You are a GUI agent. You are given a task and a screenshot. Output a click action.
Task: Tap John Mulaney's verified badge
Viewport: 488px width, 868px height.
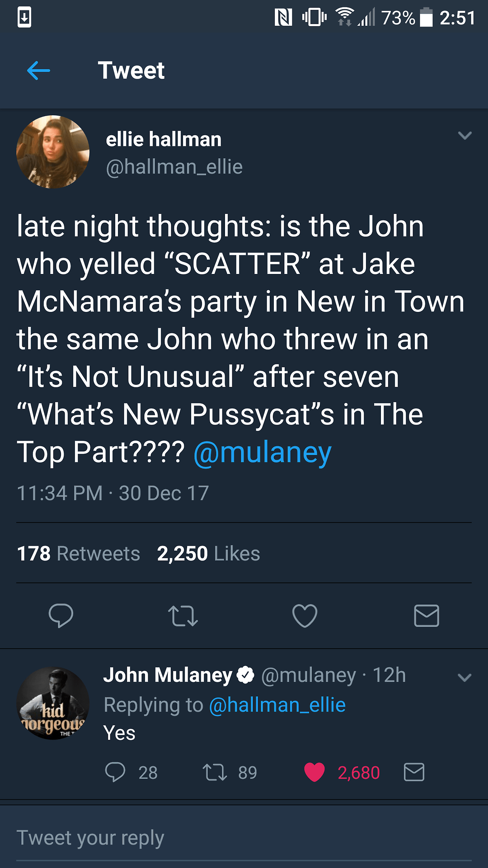coord(246,675)
